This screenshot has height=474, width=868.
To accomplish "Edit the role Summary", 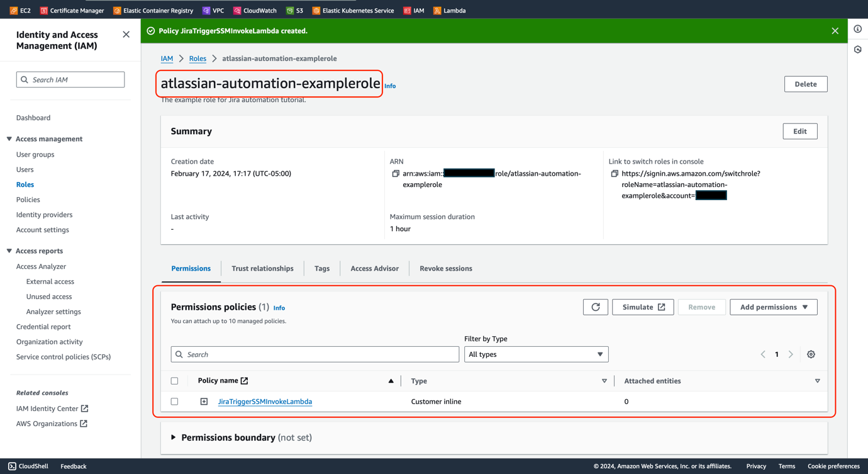I will tap(800, 132).
